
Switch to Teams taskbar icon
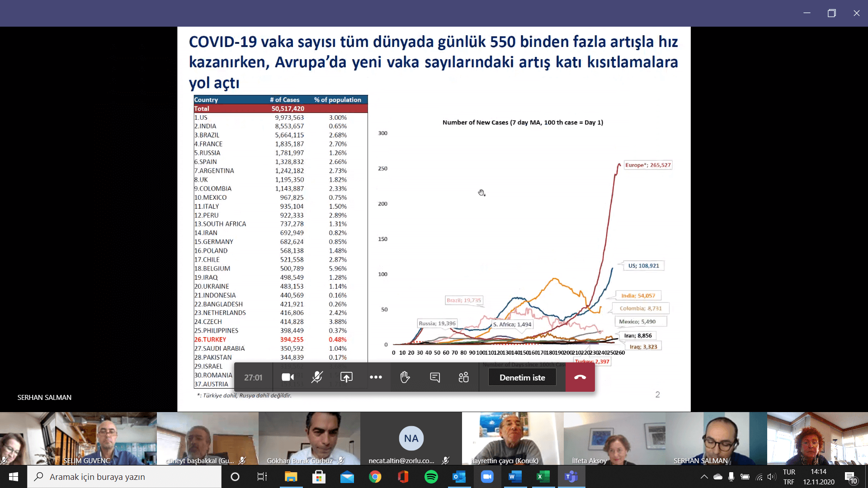coord(571,477)
